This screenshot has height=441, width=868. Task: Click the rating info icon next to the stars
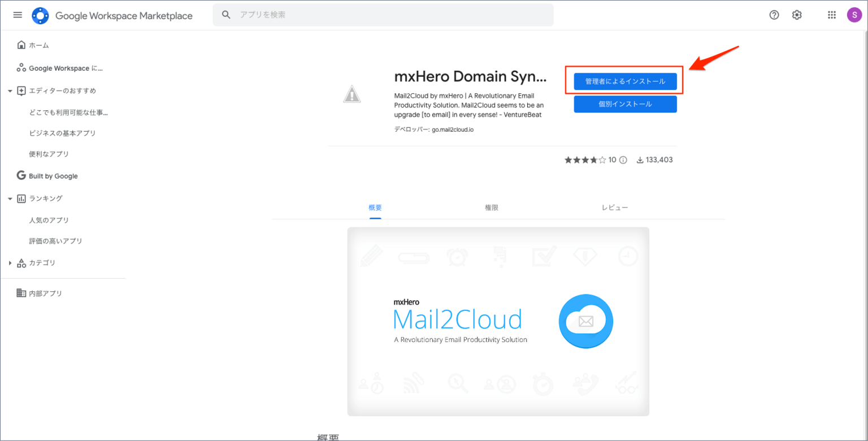pyautogui.click(x=622, y=160)
